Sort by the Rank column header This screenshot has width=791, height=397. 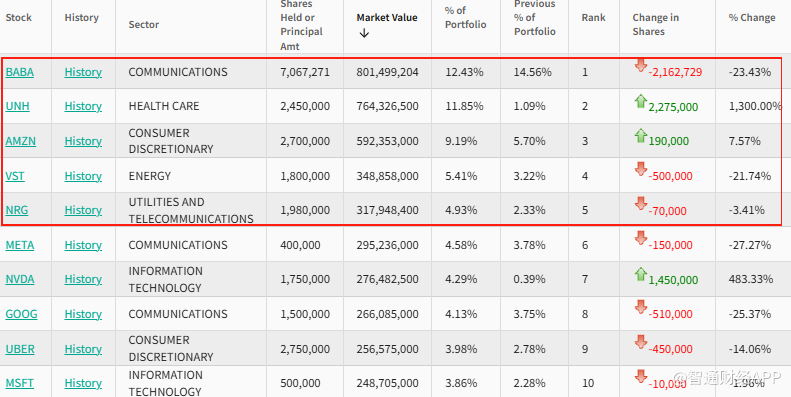point(593,18)
